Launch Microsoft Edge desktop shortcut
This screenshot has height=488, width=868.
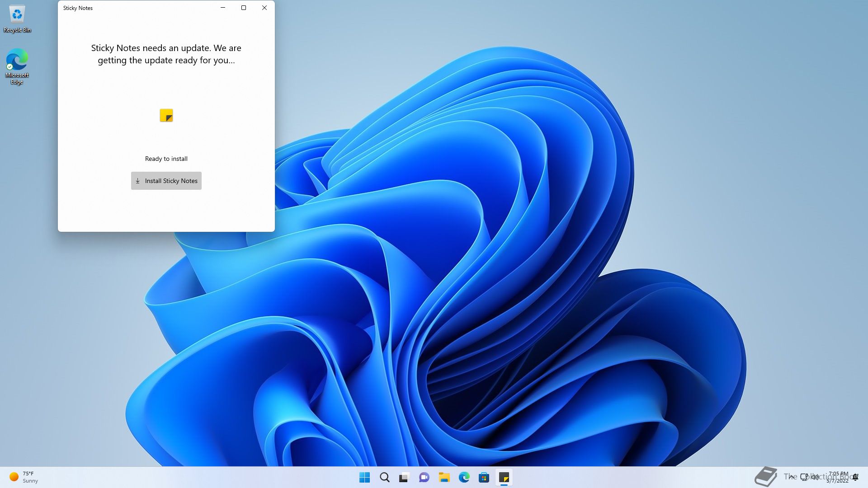coord(17,60)
